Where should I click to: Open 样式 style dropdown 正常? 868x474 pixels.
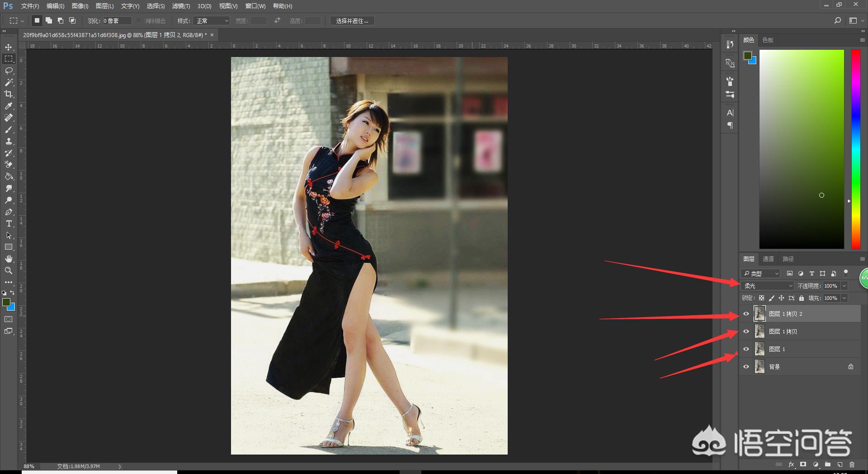(212, 21)
